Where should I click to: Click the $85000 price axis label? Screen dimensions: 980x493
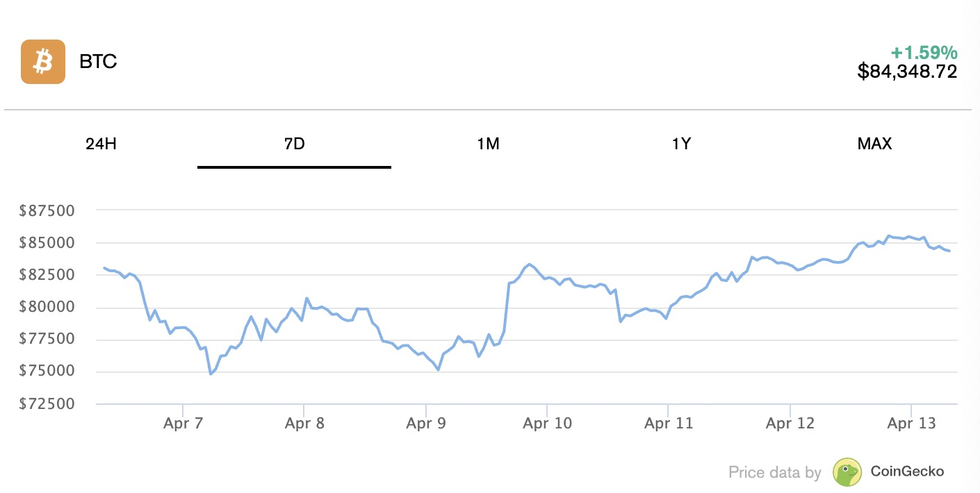click(x=47, y=243)
